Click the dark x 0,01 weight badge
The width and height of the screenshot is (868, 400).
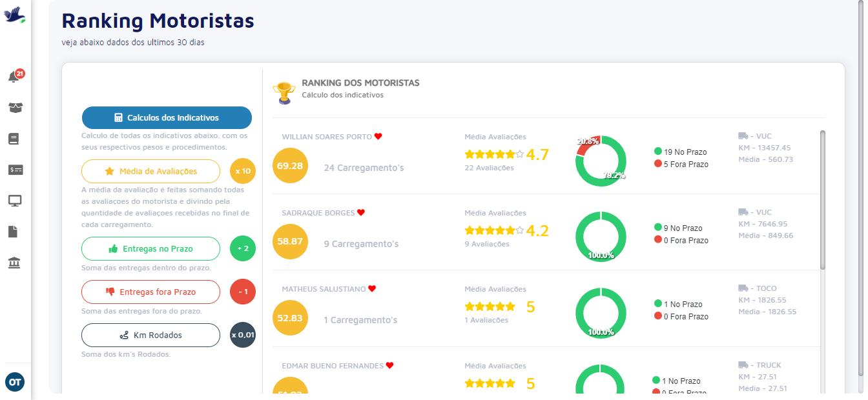coord(243,335)
